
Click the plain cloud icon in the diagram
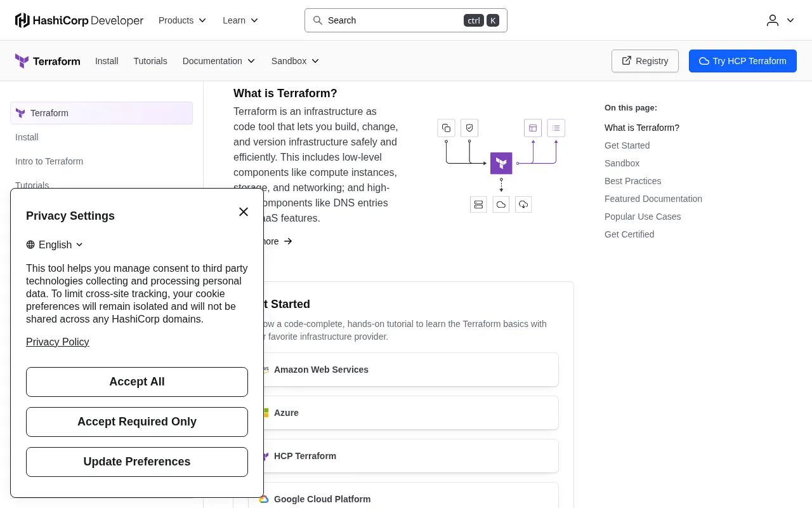pyautogui.click(x=501, y=204)
